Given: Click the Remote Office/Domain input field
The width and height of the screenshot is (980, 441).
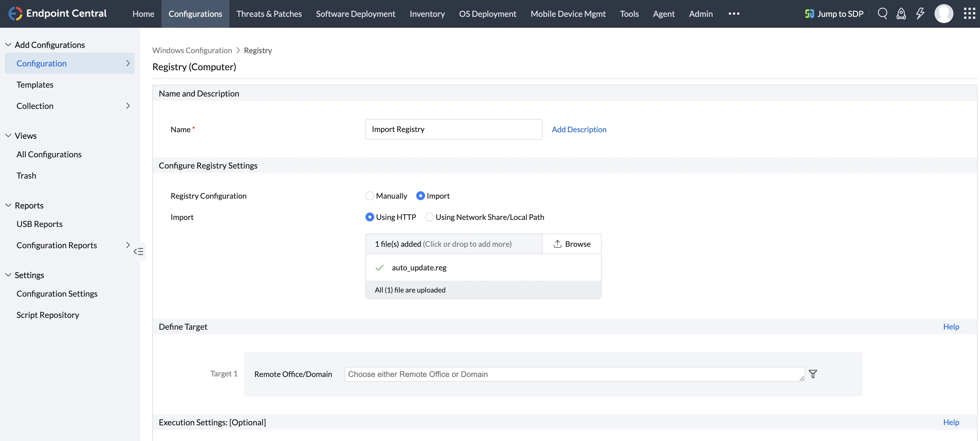Looking at the screenshot, I should tap(574, 374).
